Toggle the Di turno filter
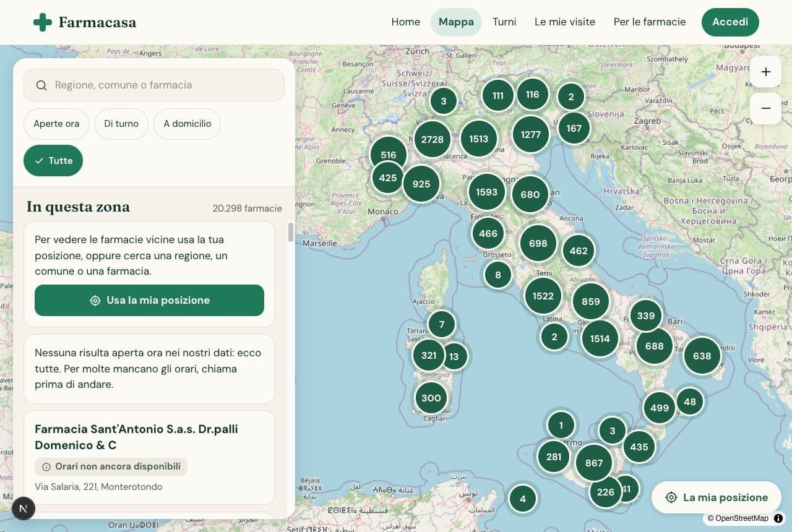This screenshot has height=532, width=792. tap(121, 124)
